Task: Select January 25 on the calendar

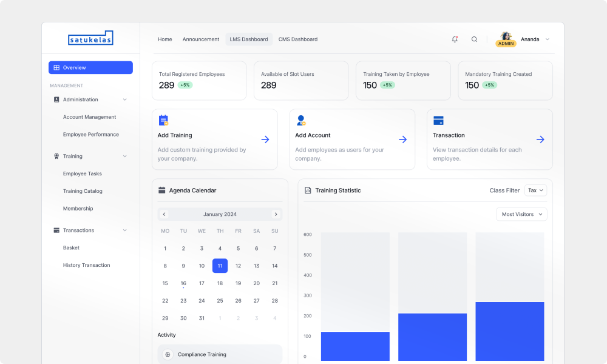Action: 220,300
